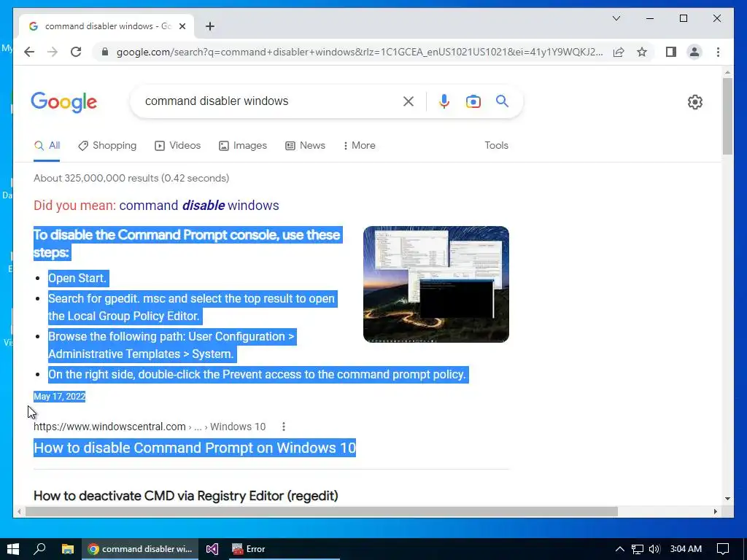This screenshot has height=560, width=747.
Task: Open 'How to disable Command Prompt on Windows 10'
Action: pyautogui.click(x=195, y=448)
